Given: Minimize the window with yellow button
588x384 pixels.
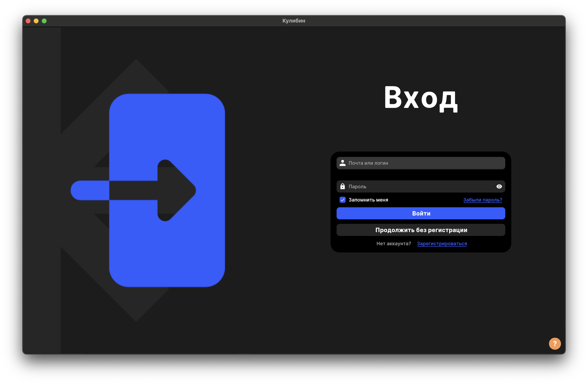Looking at the screenshot, I should 36,21.
